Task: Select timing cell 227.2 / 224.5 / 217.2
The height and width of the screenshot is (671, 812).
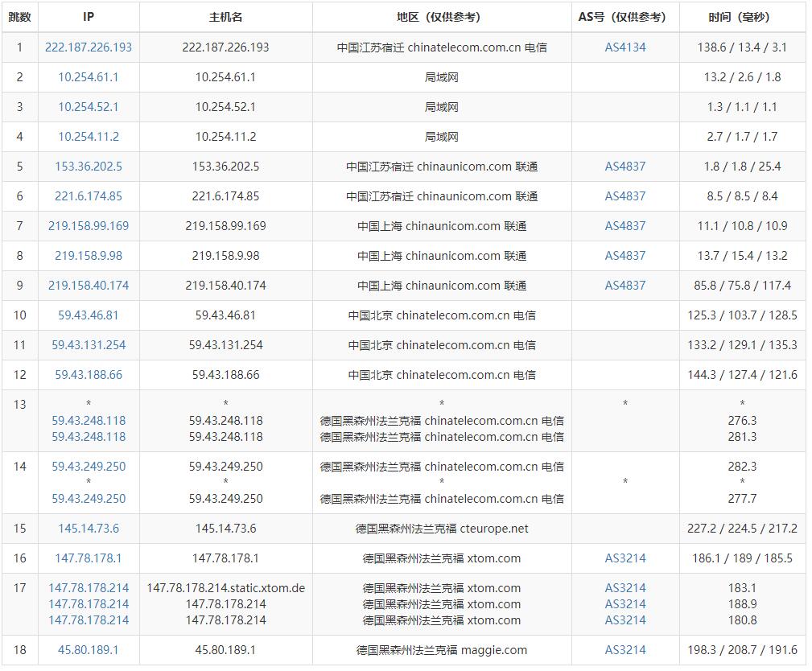Action: coord(743,529)
